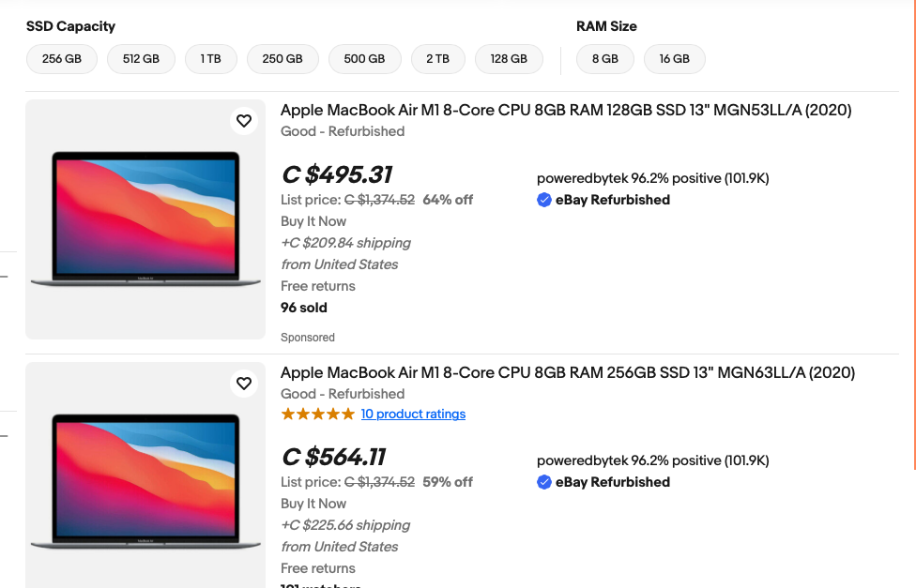
Task: Toggle the 1 TB SSD capacity chip
Action: coord(210,58)
